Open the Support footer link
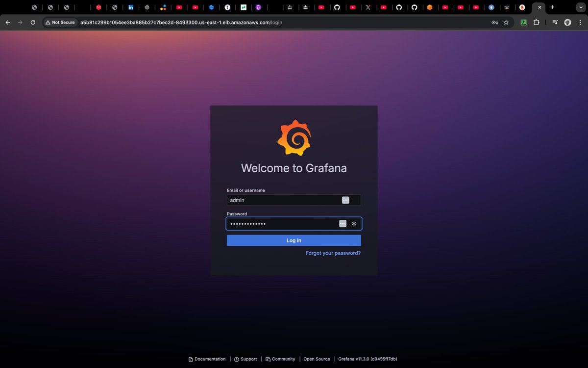Image resolution: width=588 pixels, height=368 pixels. coord(245,359)
